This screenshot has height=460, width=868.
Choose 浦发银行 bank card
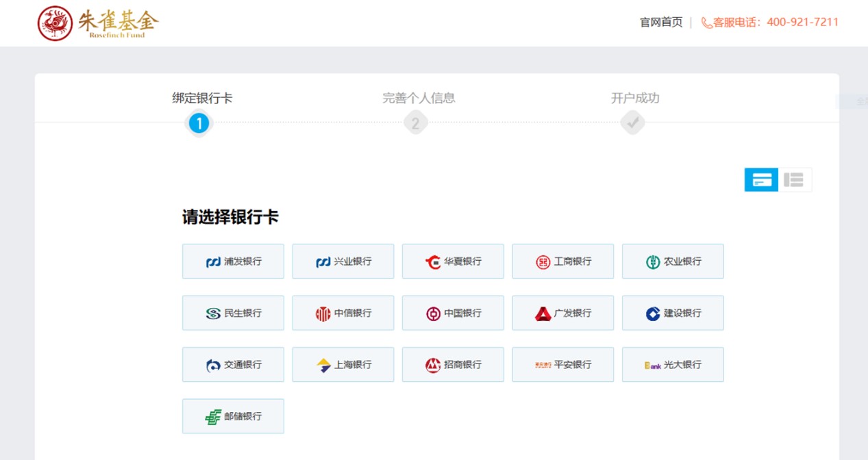pos(233,261)
